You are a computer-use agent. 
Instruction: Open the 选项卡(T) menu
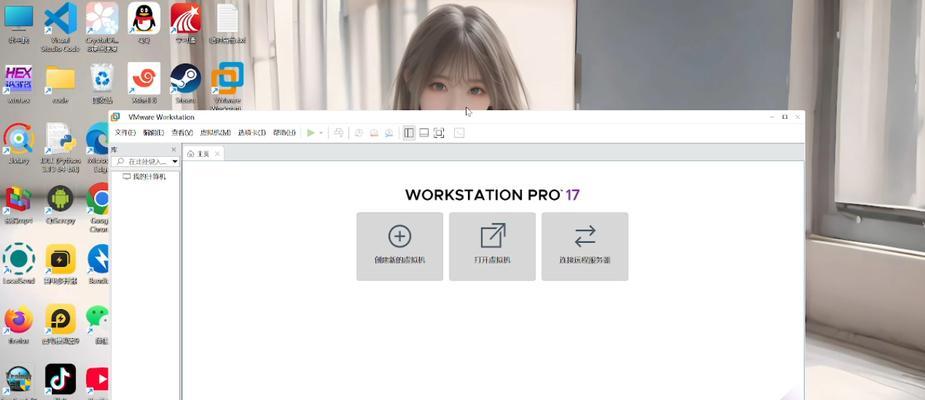(x=252, y=133)
